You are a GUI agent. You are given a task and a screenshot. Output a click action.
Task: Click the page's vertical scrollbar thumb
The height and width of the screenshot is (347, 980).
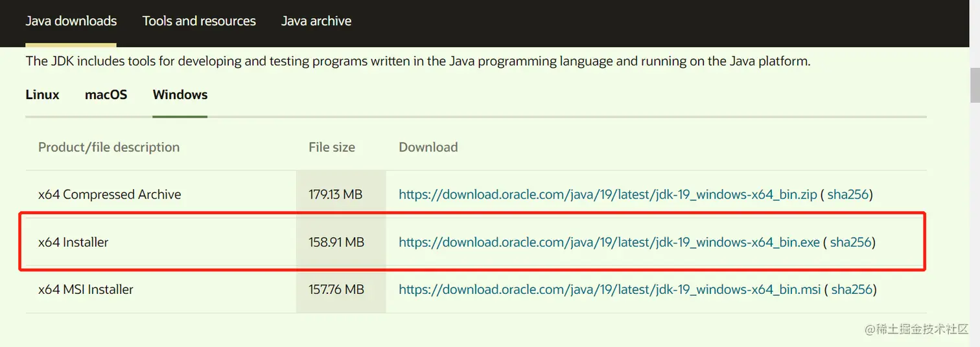[x=974, y=84]
